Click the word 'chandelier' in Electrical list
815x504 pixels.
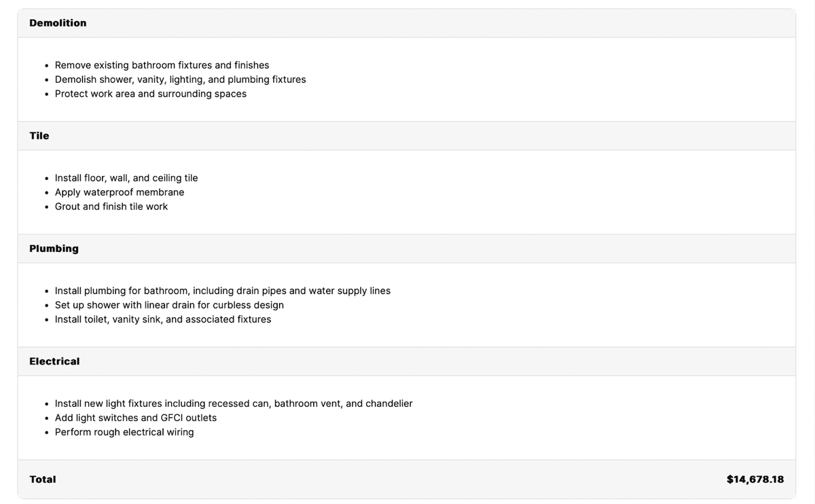(388, 403)
